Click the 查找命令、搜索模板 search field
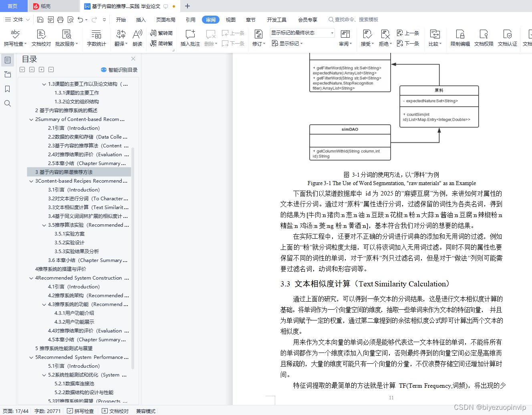The height and width of the screenshot is (415, 532). 353,20
